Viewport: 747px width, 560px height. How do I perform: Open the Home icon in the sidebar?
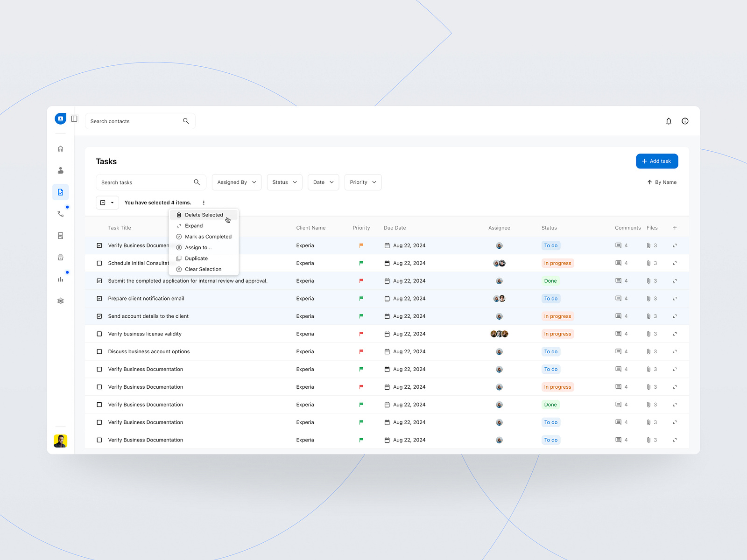tap(60, 148)
